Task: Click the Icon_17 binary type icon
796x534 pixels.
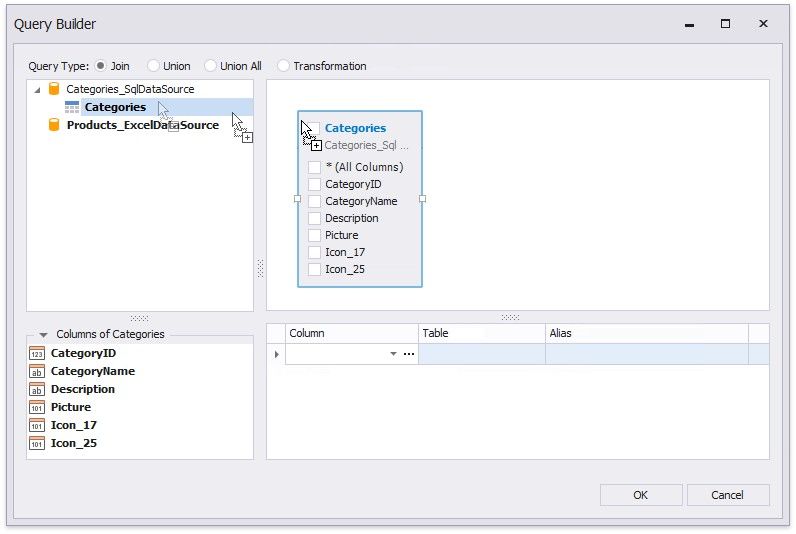Action: tap(37, 425)
